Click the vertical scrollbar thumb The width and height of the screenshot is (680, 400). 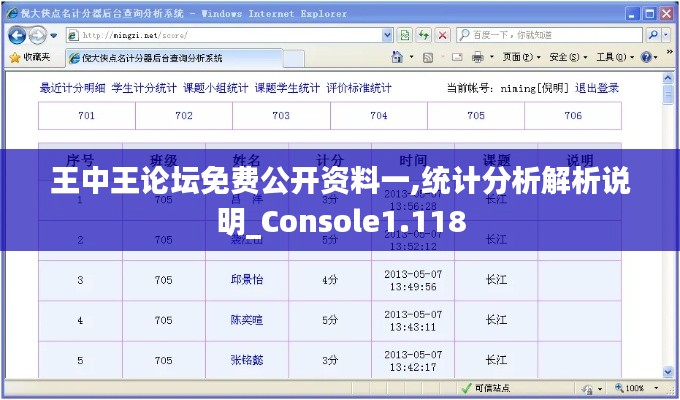click(x=668, y=95)
